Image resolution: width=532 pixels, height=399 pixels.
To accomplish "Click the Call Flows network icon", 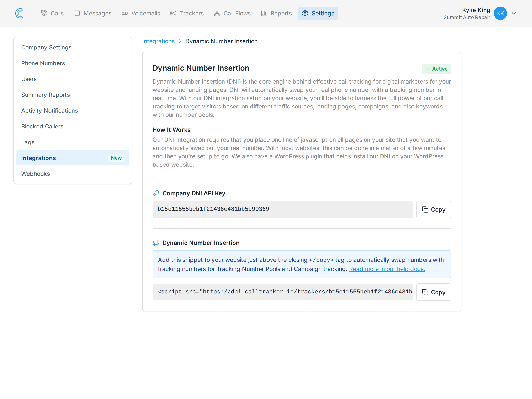I will 217,13.
